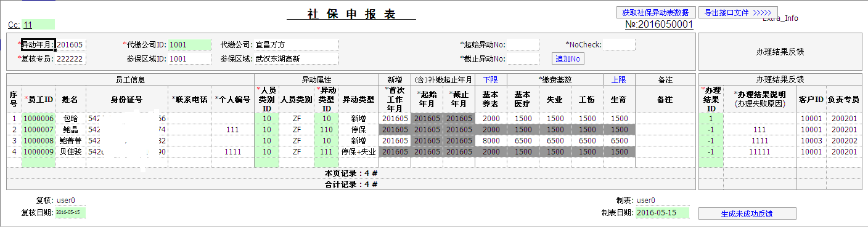Click 异动类型ID cell 111
Viewport: 868px width, 227px height.
pos(327,151)
